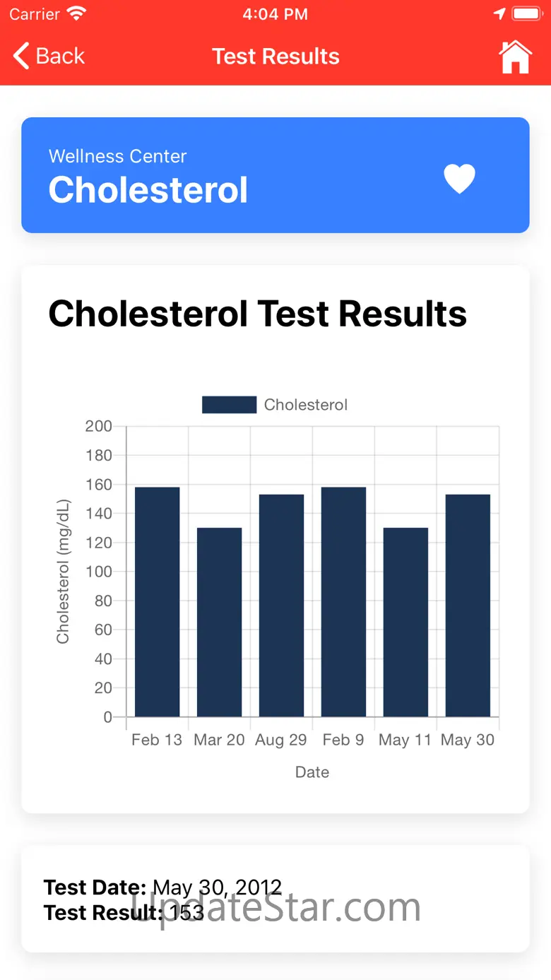Select the May 30 cholesterol bar
Screen dimensions: 551x980
point(468,606)
